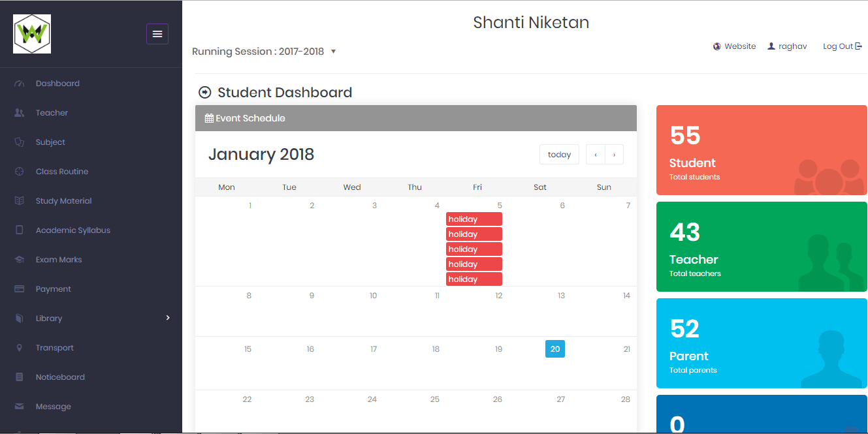
Task: Click the Dashboard gauge icon in sidebar
Action: [x=20, y=84]
